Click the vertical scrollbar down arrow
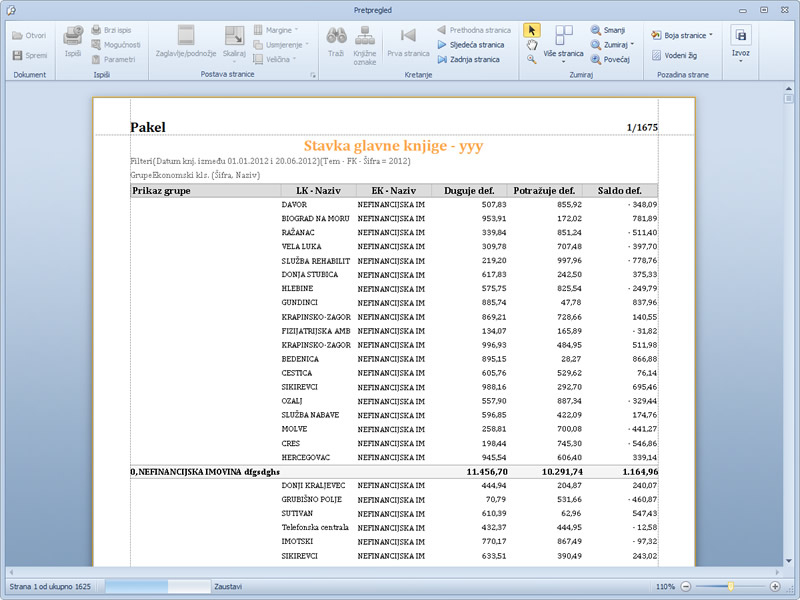 789,561
